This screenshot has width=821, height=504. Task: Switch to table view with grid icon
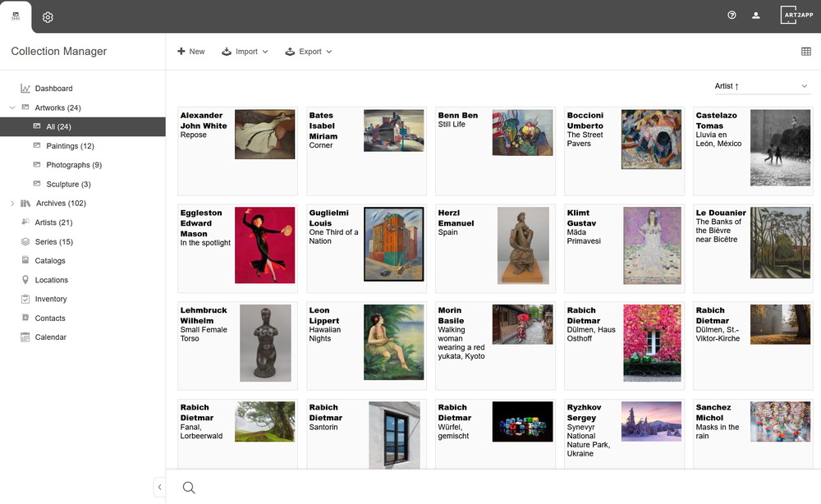(806, 51)
